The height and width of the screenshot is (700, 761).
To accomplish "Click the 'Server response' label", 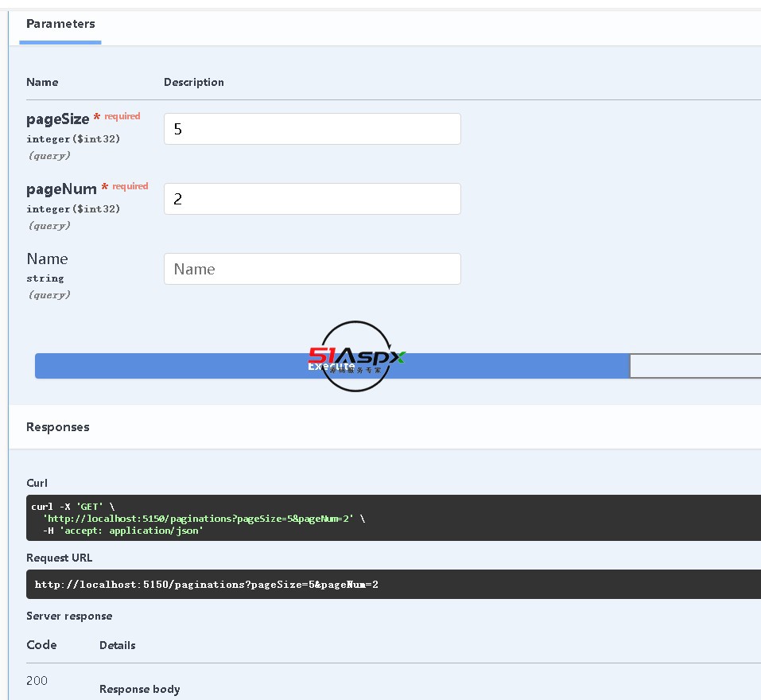I will (69, 616).
